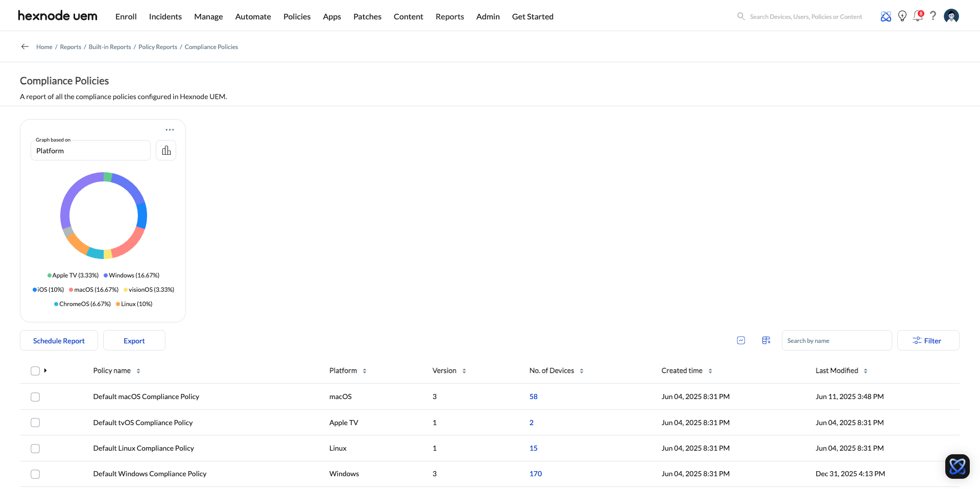Image resolution: width=980 pixels, height=489 pixels.
Task: Go to the Patches menu
Action: tap(367, 16)
